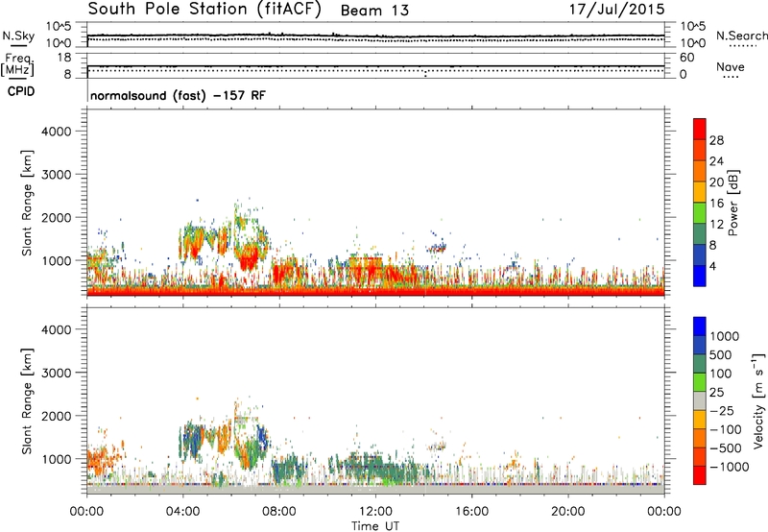Click the blue top segment of Velocity colorbar

700,326
